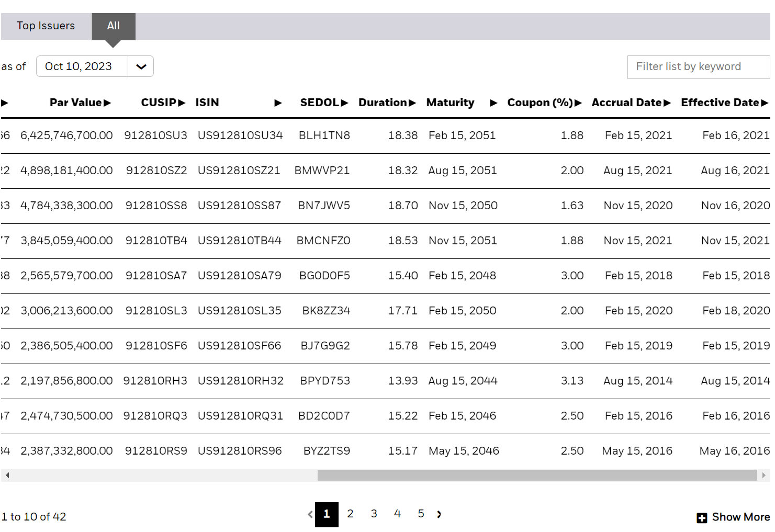Sort by Par Value column arrow

coord(107,103)
